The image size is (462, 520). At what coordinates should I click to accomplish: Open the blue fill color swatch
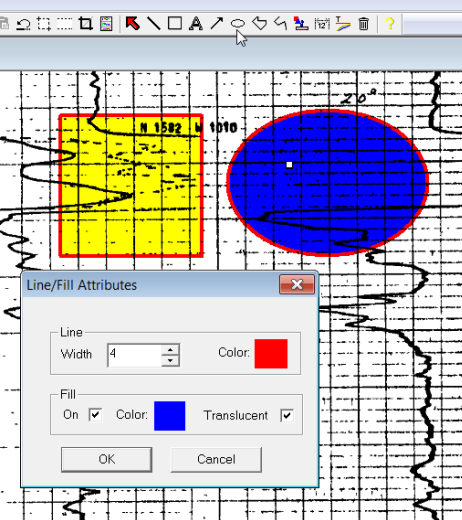tap(170, 416)
